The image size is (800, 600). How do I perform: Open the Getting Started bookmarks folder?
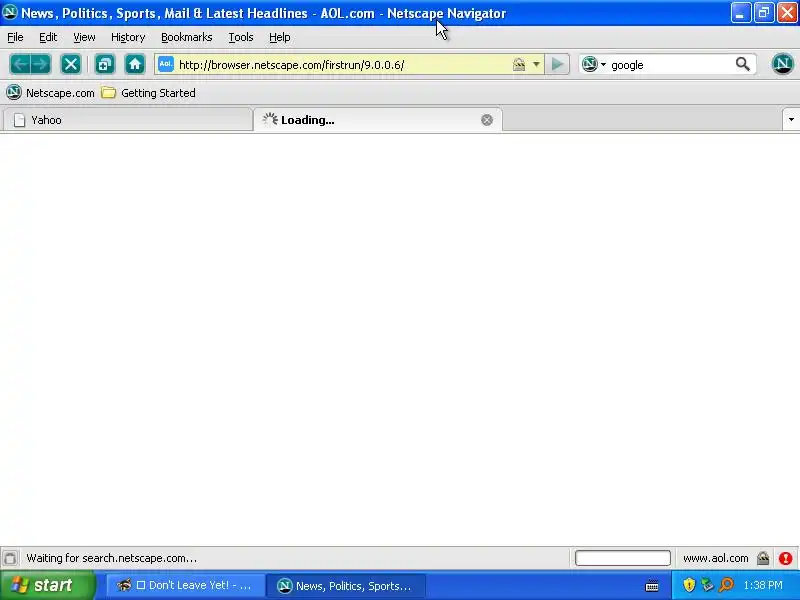148,93
